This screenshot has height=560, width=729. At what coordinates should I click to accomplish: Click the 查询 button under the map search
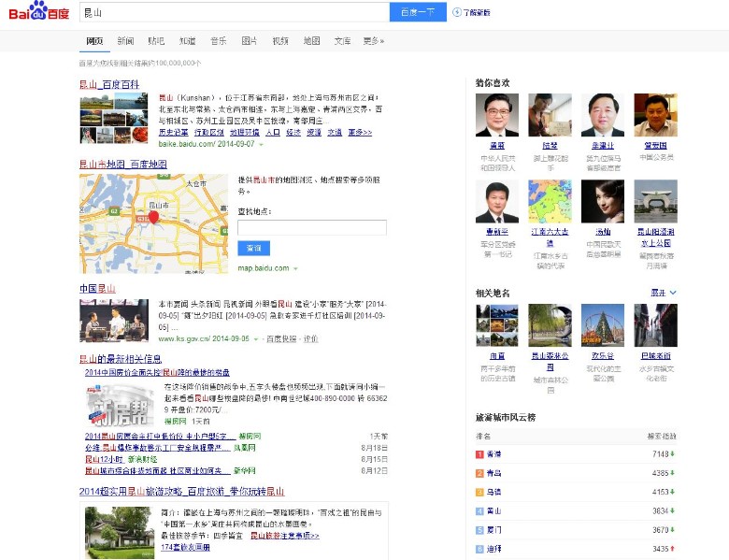tap(253, 248)
